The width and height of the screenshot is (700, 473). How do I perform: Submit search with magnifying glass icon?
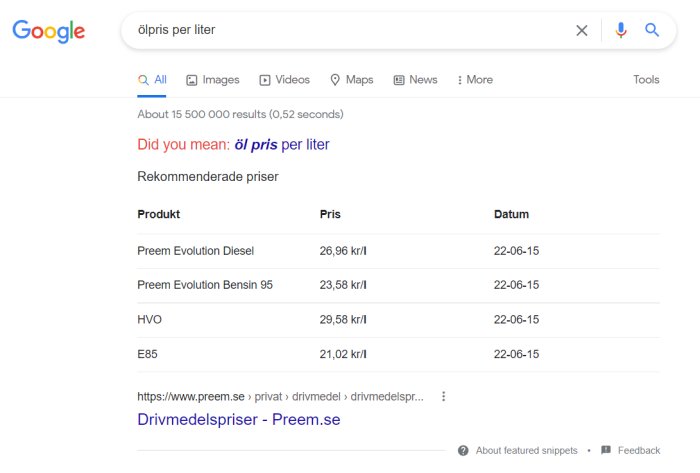652,30
